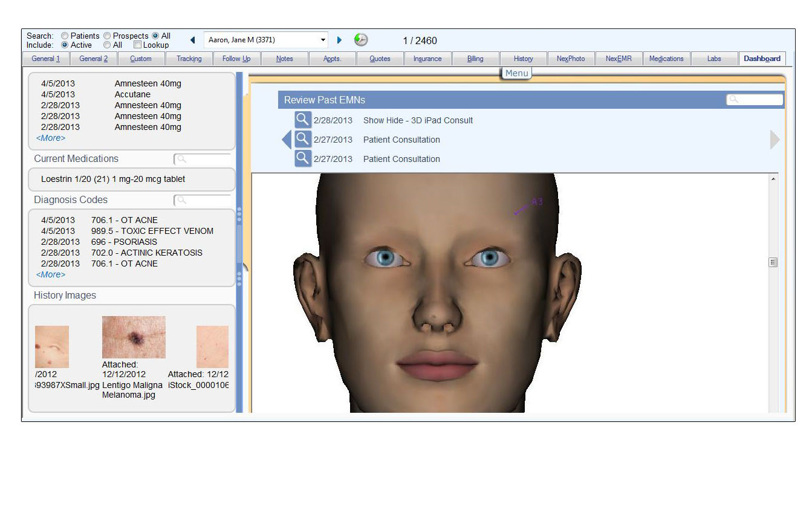
Task: Click the left arrow in the EMN list
Action: click(286, 139)
